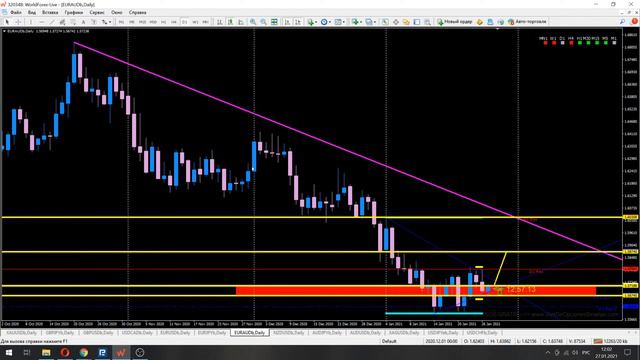Open the Сервис menu

coord(97,13)
